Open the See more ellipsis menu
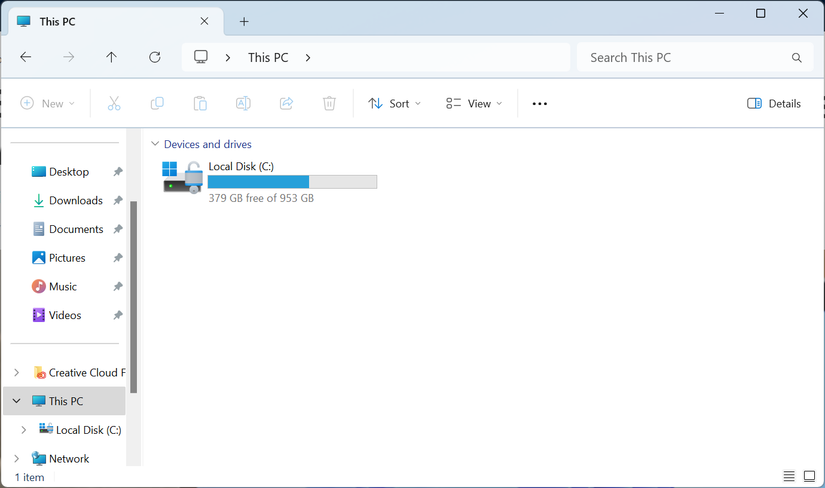This screenshot has width=825, height=488. [x=539, y=104]
